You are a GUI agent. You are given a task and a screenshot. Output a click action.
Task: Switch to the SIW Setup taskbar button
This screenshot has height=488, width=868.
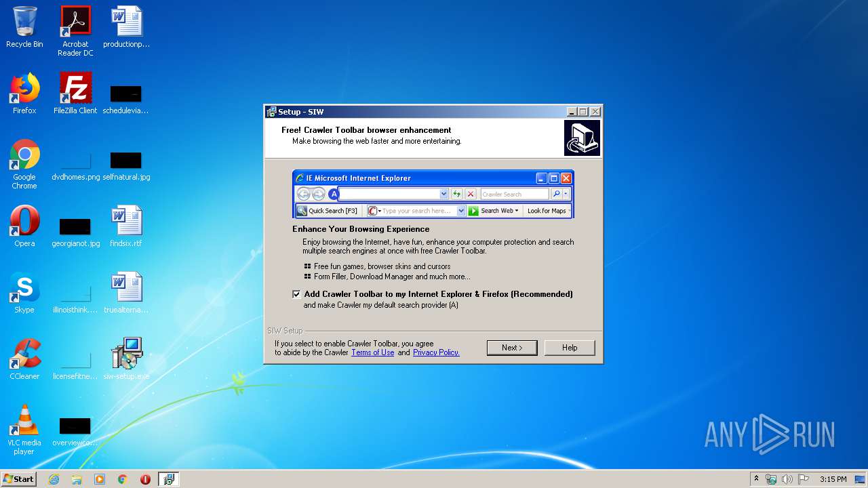pos(169,479)
